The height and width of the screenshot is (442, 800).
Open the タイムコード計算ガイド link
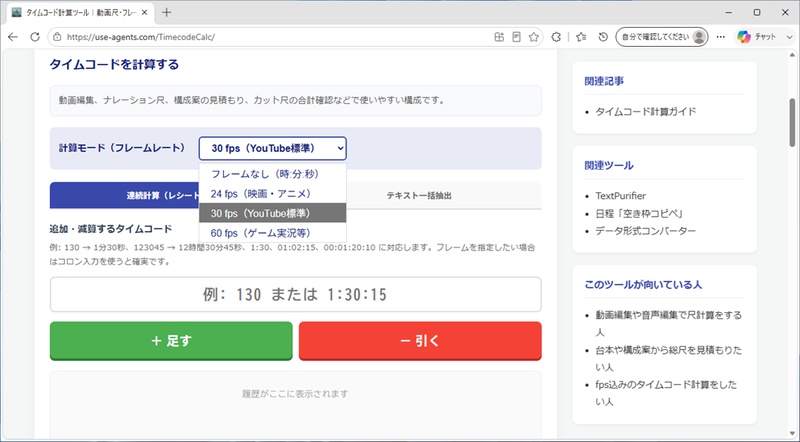[x=645, y=112]
